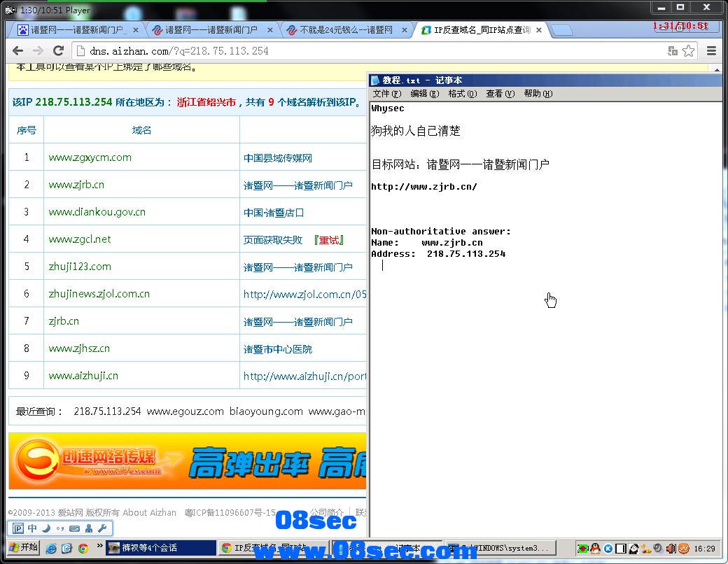Click the 16:29 taskbar clock
The width and height of the screenshot is (728, 564).
704,549
